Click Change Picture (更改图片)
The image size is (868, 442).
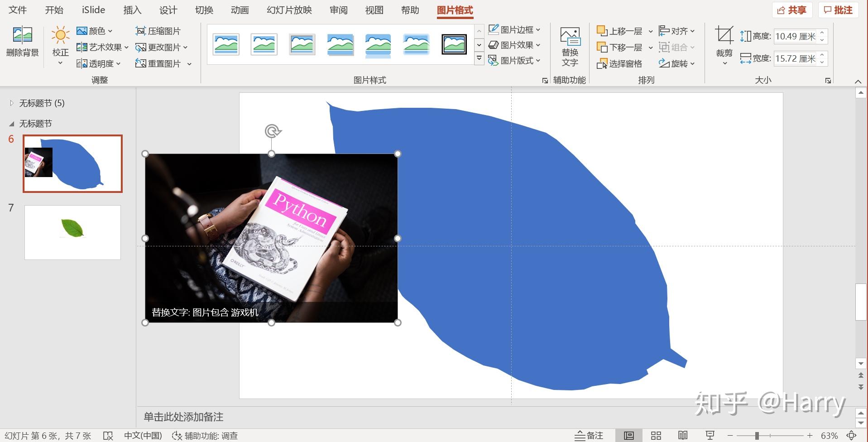162,47
